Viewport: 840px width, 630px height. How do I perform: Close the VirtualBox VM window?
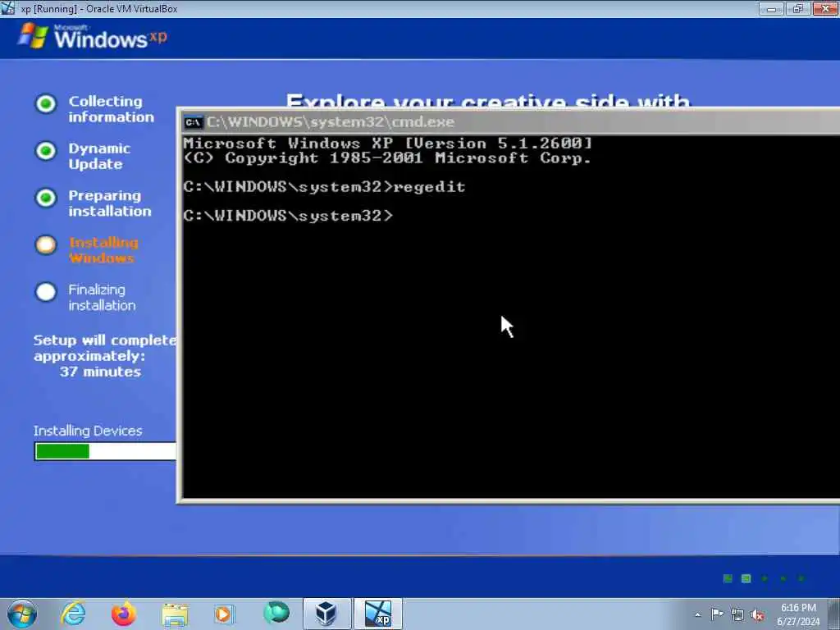click(825, 8)
